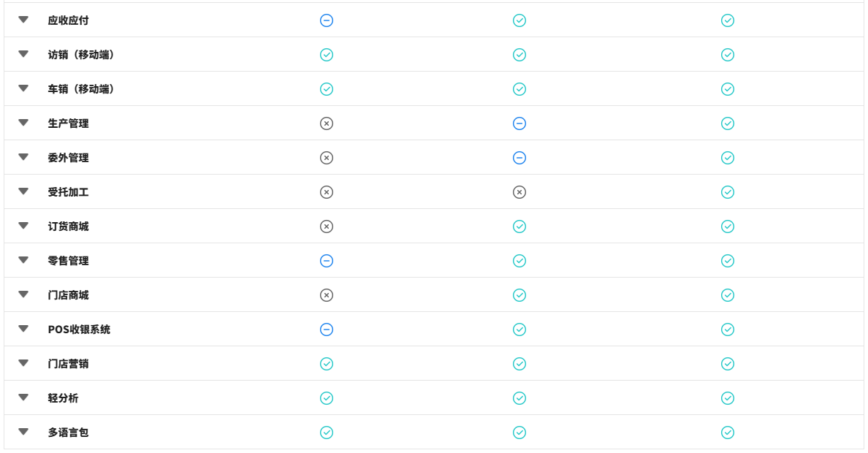Click the blue minus icon in 应收应付 row

click(x=327, y=20)
